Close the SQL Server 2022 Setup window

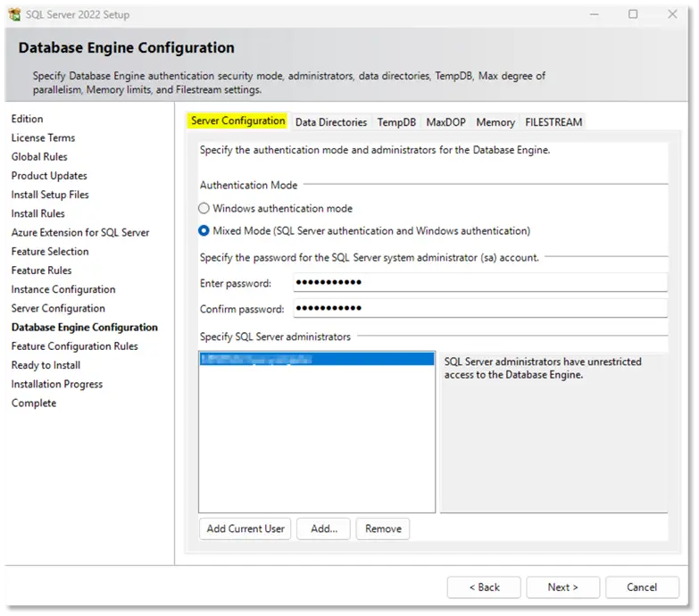(673, 14)
